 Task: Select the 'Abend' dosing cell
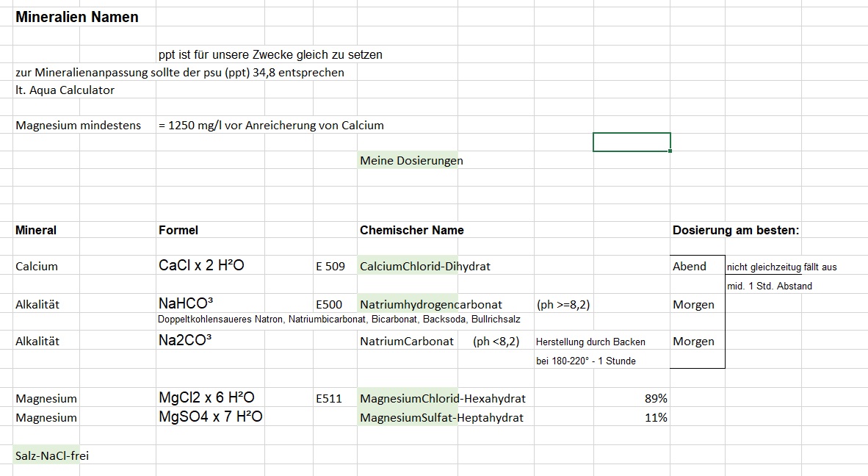click(x=690, y=266)
